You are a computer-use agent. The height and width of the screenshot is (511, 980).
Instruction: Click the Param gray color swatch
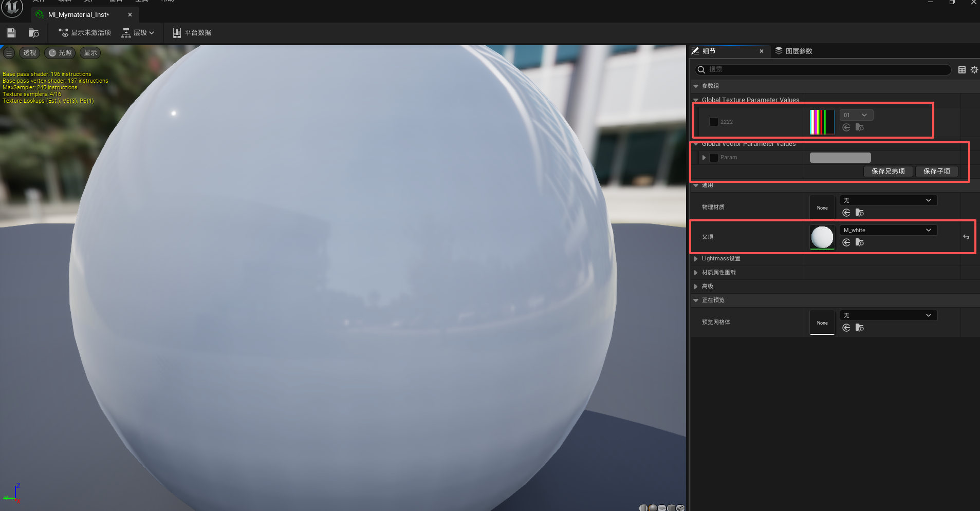(x=840, y=158)
